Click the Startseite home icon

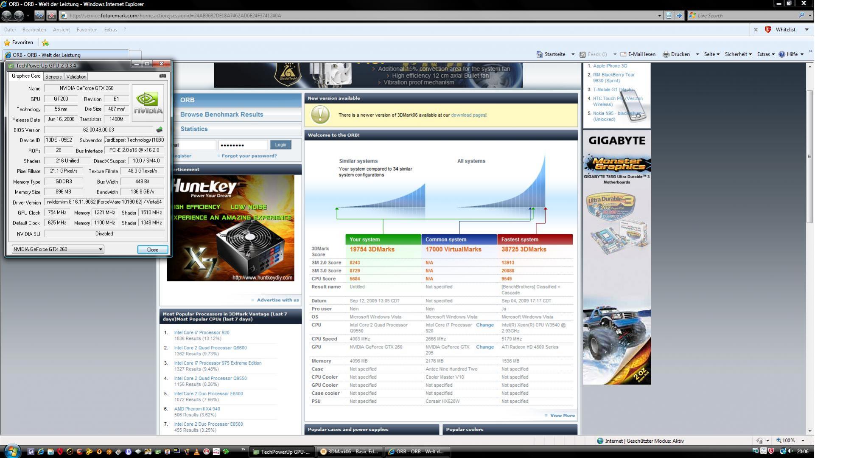(x=540, y=54)
